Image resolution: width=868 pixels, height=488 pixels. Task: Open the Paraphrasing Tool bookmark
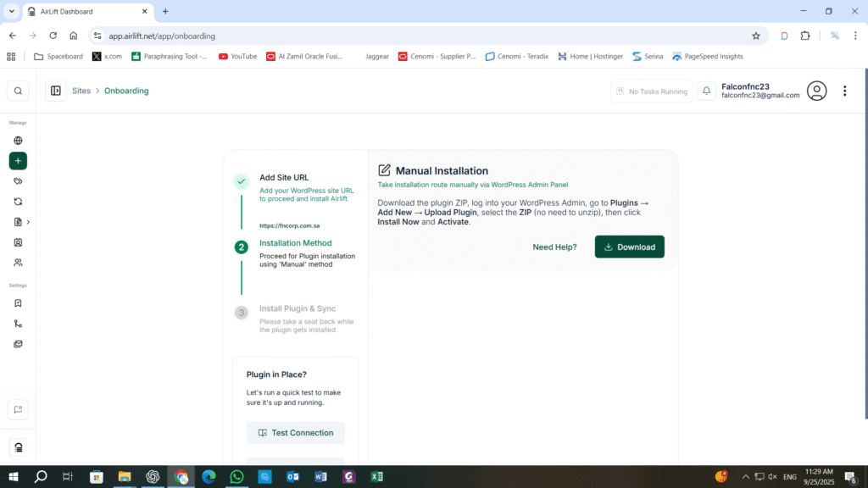(x=170, y=57)
